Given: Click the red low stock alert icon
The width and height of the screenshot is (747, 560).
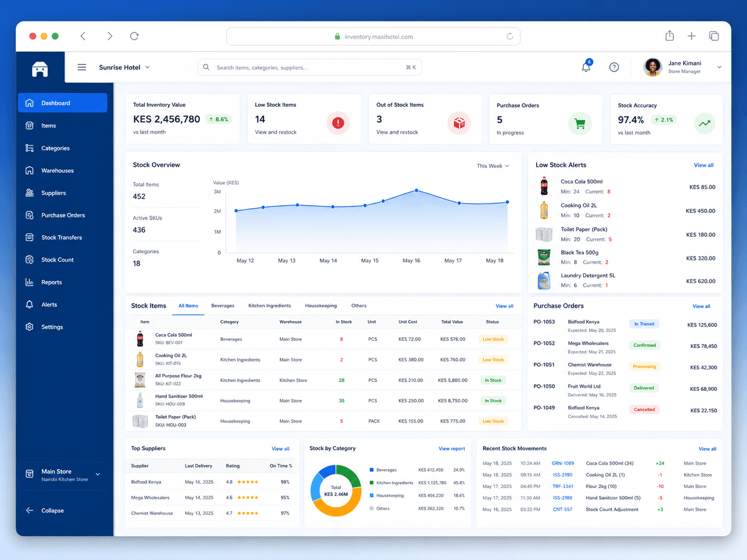Looking at the screenshot, I should click(x=338, y=123).
